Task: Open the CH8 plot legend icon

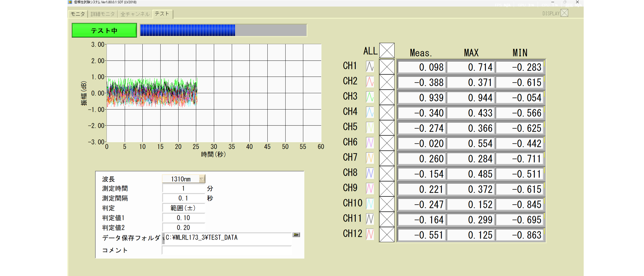Action: [370, 173]
